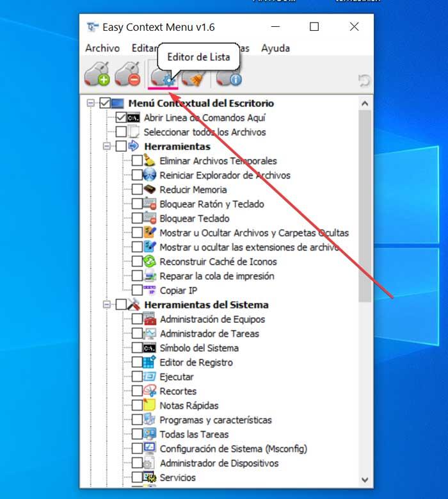Tick the Administrador de Dispositivos checkbox

coord(137,462)
